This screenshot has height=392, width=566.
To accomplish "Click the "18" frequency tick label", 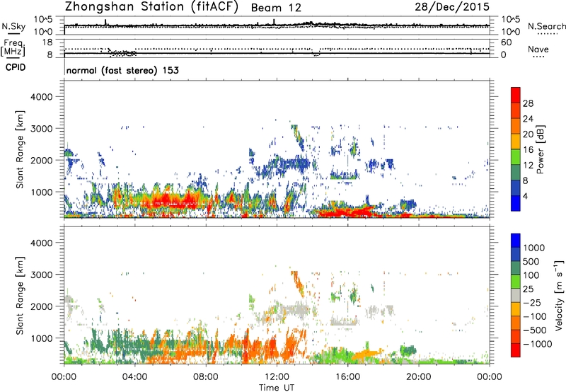I will 47,42.
